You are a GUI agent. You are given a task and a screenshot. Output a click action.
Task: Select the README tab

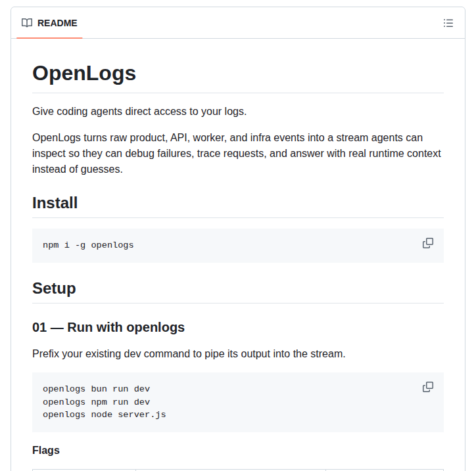(49, 23)
